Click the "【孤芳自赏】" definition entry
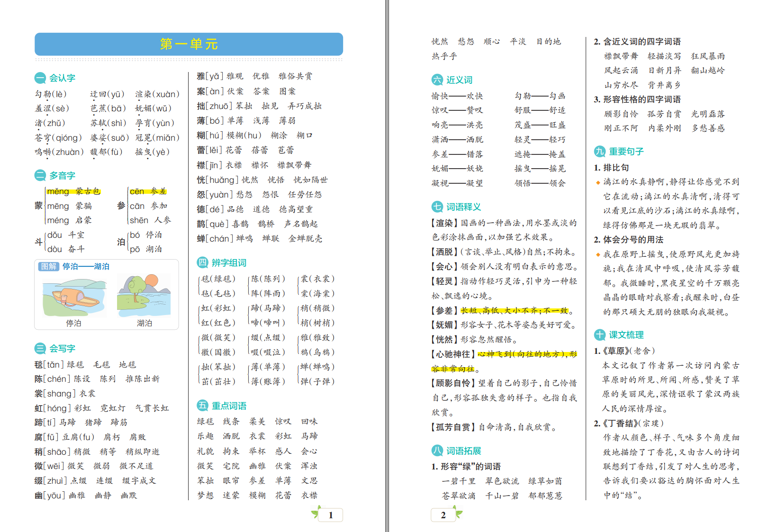This screenshot has width=770, height=532. (x=494, y=427)
